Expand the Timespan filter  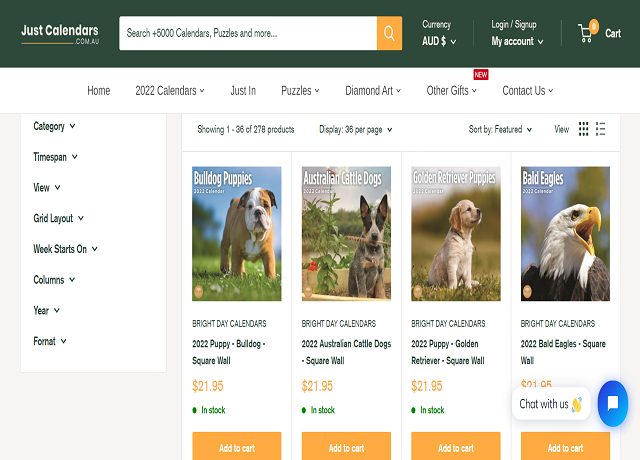point(55,157)
